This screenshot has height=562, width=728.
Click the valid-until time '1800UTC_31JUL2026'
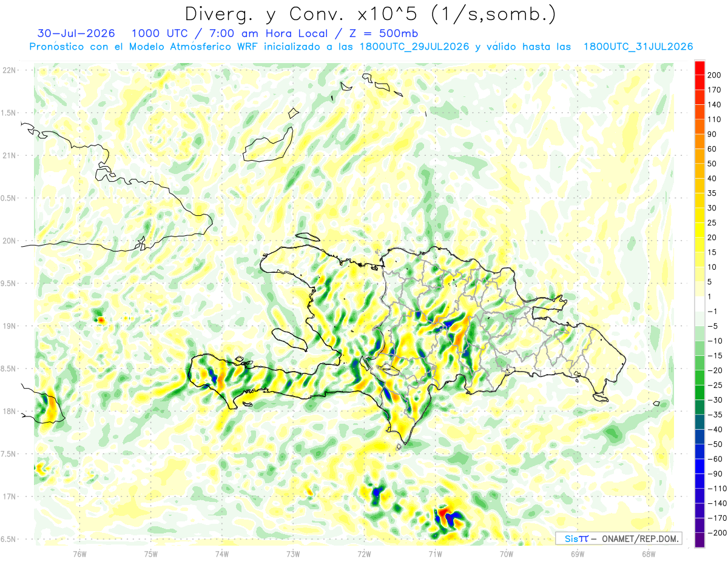point(638,47)
